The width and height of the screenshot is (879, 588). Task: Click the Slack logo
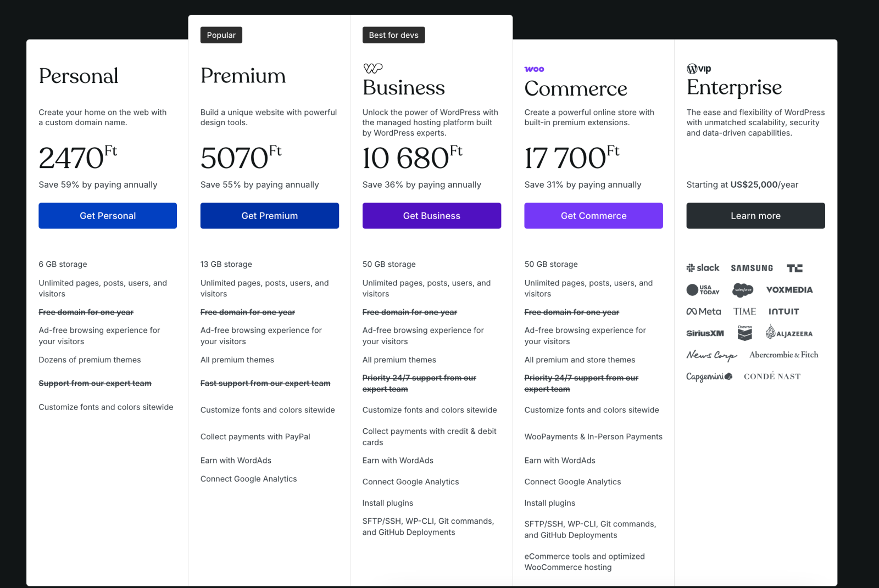point(703,268)
